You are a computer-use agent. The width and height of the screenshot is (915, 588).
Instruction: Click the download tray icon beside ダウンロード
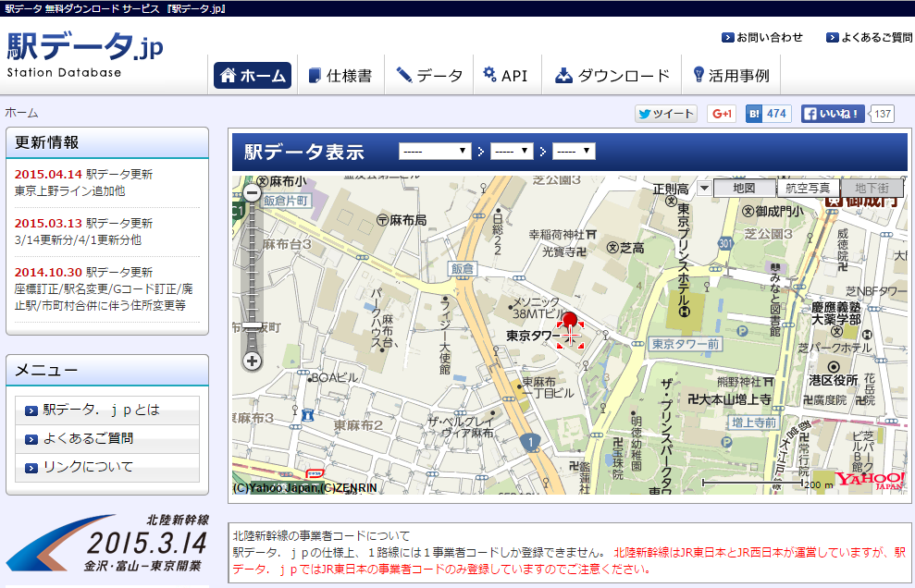tap(563, 75)
